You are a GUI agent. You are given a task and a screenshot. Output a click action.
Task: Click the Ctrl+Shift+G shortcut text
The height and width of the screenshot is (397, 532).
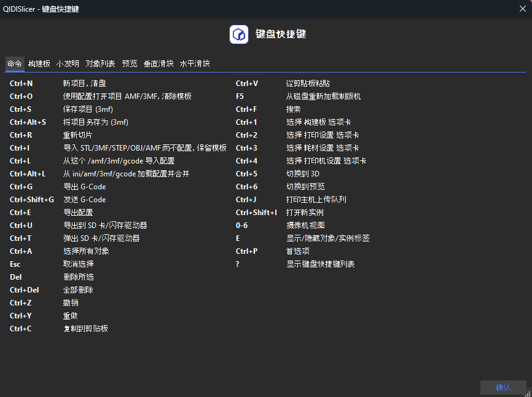pos(32,200)
